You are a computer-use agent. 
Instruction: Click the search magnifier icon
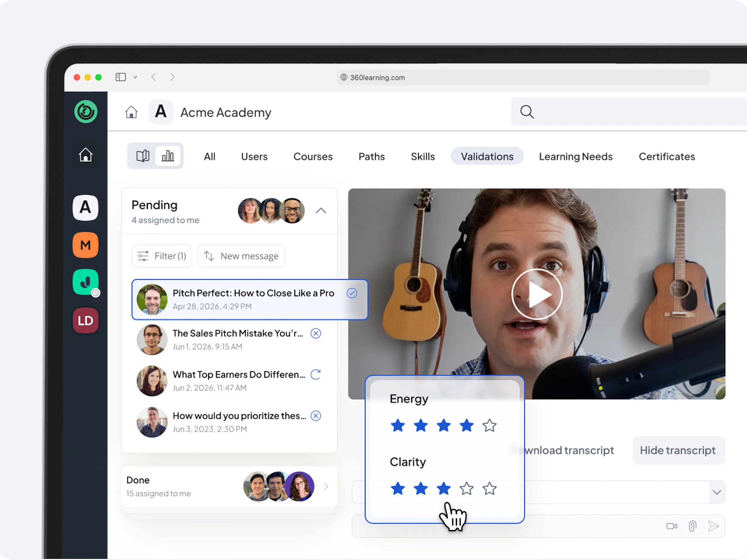pos(527,112)
